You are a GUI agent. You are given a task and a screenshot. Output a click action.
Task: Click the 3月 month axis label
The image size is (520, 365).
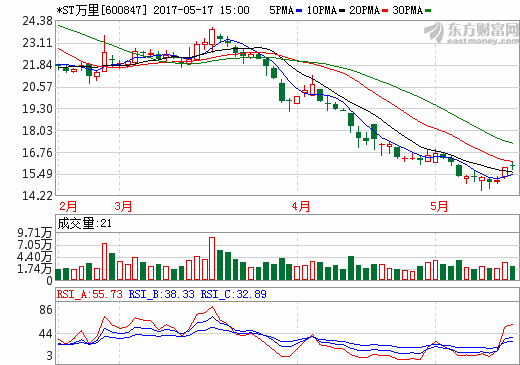(123, 206)
